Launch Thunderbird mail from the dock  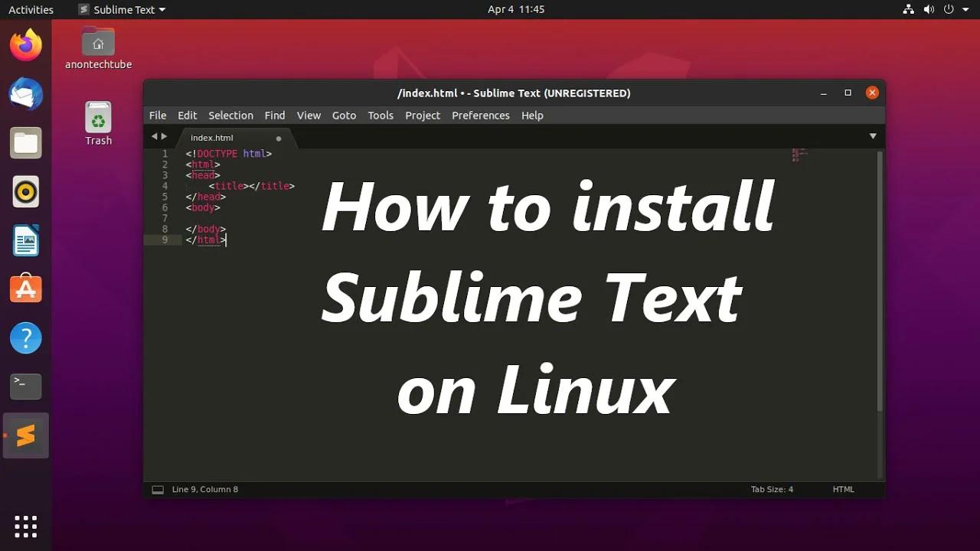point(25,94)
